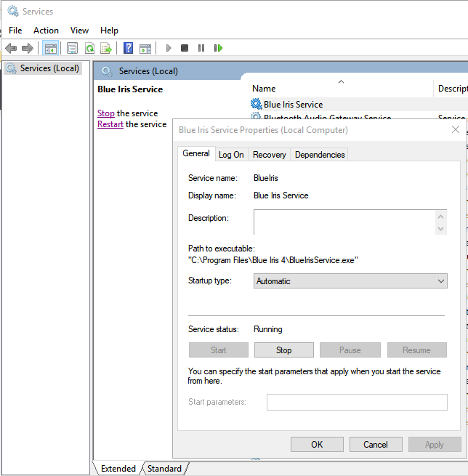This screenshot has height=476, width=468.
Task: Switch to the Standard view tab
Action: tap(164, 469)
